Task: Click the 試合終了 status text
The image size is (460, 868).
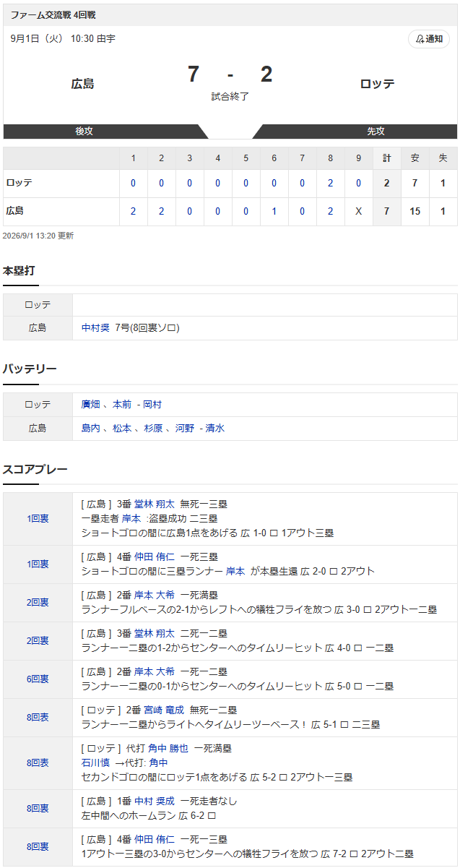Action: tap(230, 96)
